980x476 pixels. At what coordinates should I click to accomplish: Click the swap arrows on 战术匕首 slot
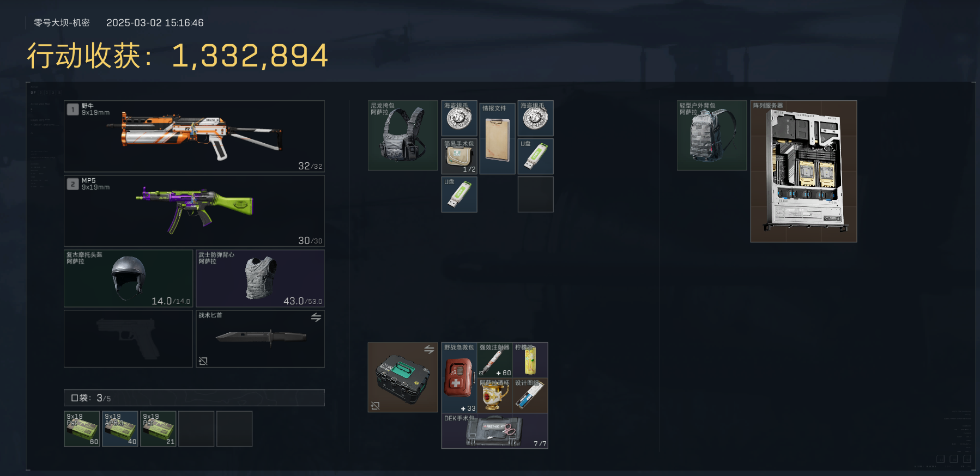(x=316, y=317)
